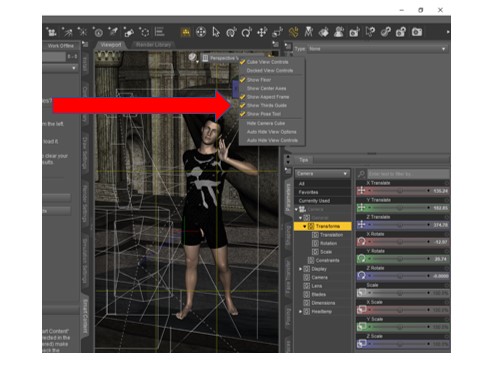Click the cursor-with-question-mark icon in toolbar
This screenshot has width=490, height=385.
click(x=370, y=32)
